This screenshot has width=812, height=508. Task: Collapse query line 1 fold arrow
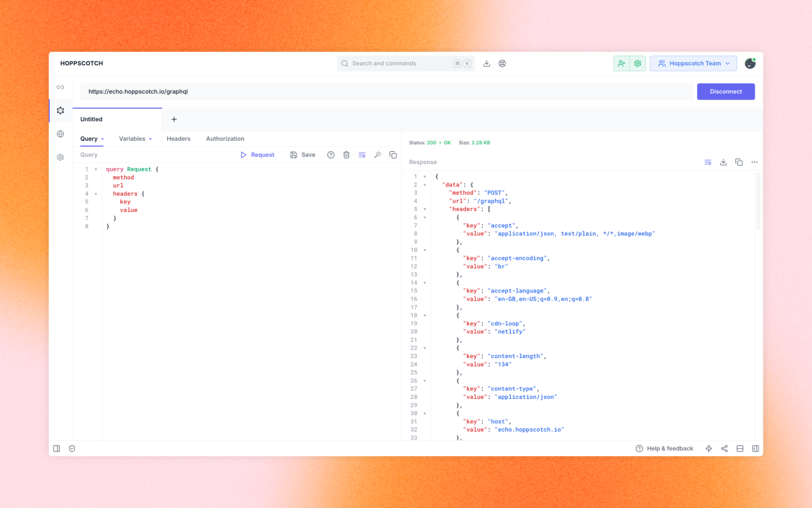pyautogui.click(x=96, y=170)
